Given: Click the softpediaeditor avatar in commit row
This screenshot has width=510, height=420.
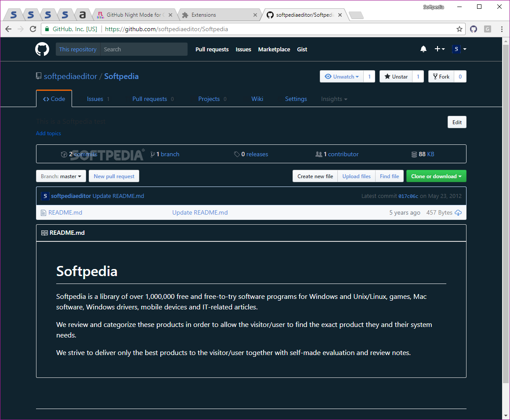Looking at the screenshot, I should [45, 196].
